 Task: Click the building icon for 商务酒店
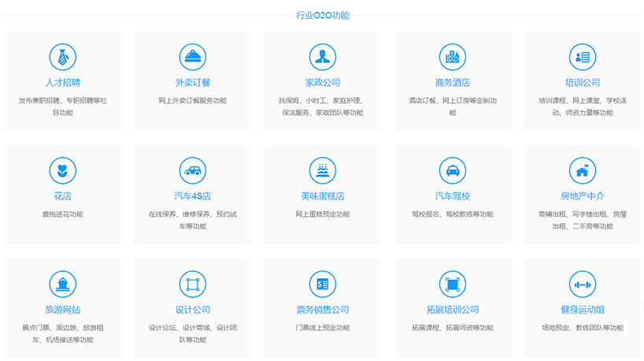(x=452, y=57)
